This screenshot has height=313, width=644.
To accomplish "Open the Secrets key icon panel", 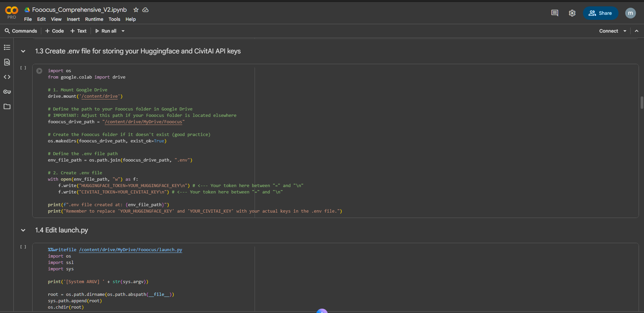I will click(x=7, y=92).
